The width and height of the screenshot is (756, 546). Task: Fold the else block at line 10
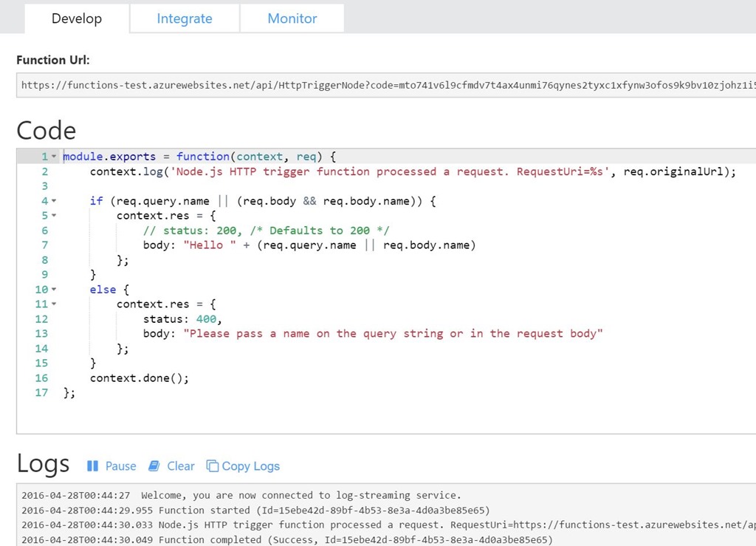pos(54,290)
